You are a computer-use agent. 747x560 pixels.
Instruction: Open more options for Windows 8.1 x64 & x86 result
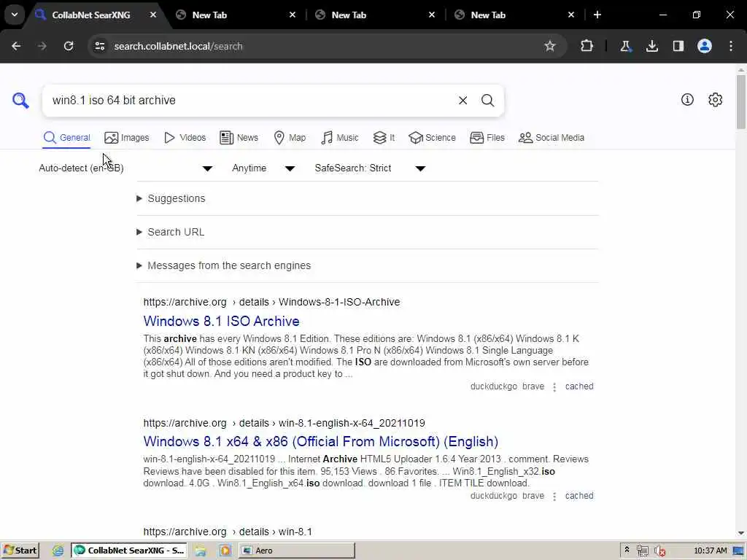point(554,497)
